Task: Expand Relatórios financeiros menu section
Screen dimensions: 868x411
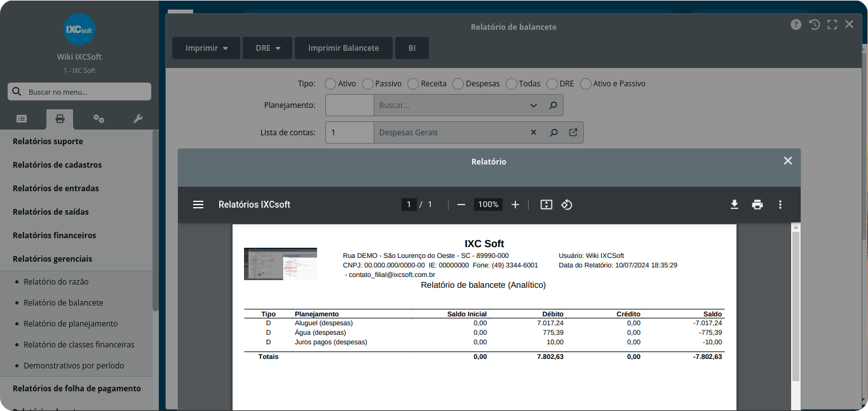Action: tap(76, 235)
